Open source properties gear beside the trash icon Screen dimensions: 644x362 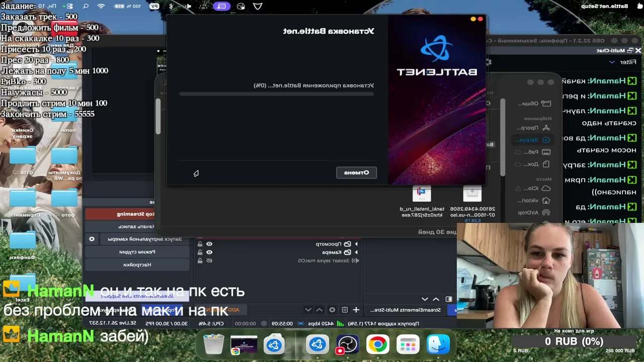[332, 310]
